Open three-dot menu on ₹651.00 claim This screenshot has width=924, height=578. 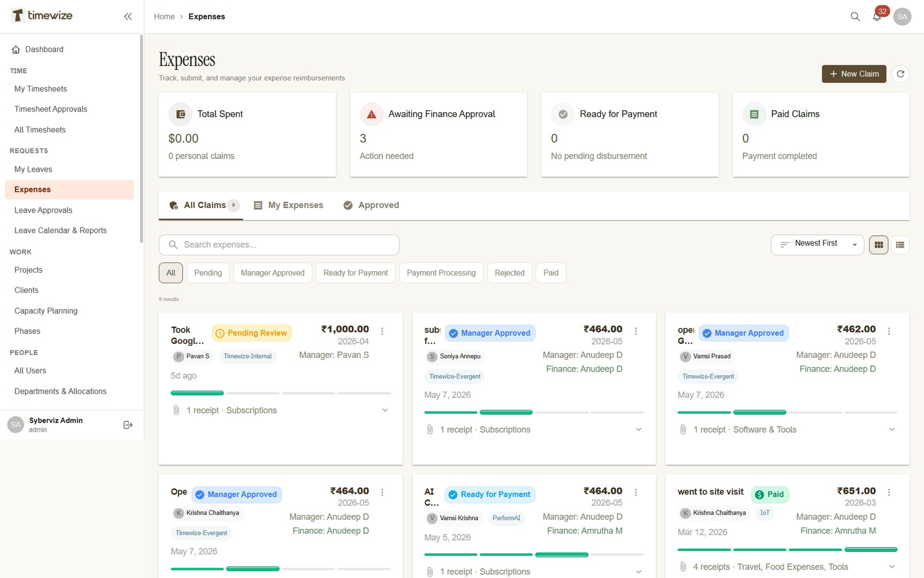(x=889, y=492)
